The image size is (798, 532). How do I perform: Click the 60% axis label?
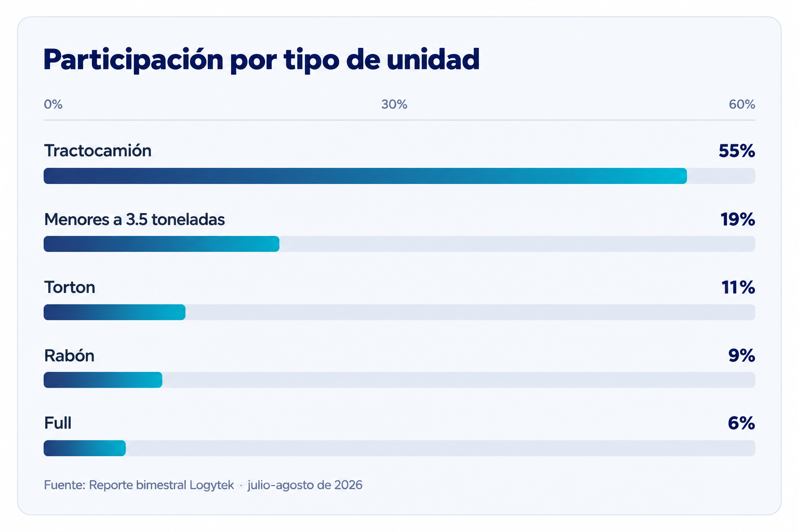coord(742,104)
